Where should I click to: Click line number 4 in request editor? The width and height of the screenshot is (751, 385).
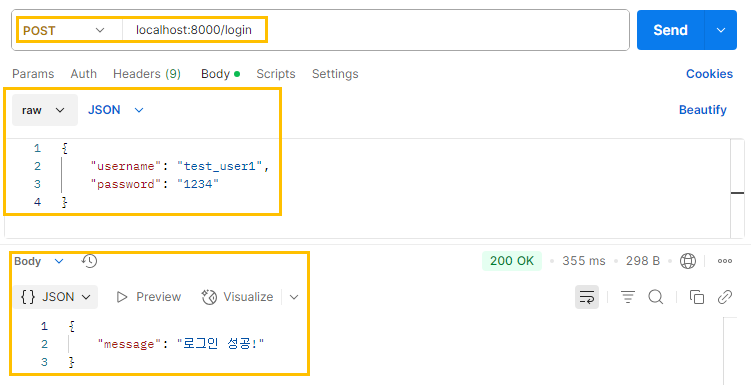pyautogui.click(x=37, y=202)
